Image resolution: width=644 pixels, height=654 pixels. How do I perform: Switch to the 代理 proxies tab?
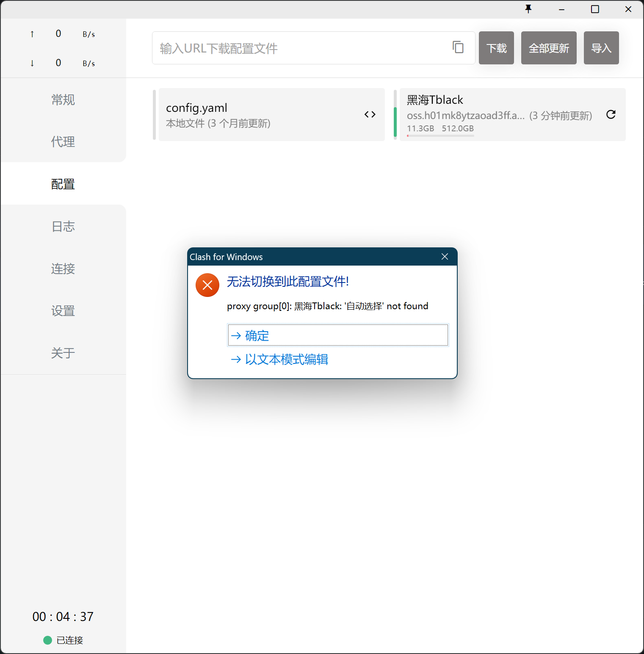coord(63,142)
